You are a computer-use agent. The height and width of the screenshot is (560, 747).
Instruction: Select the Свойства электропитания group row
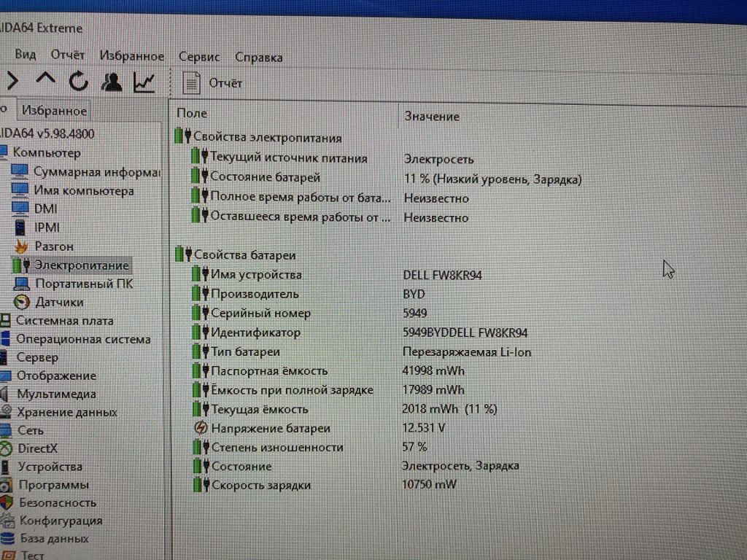(258, 137)
